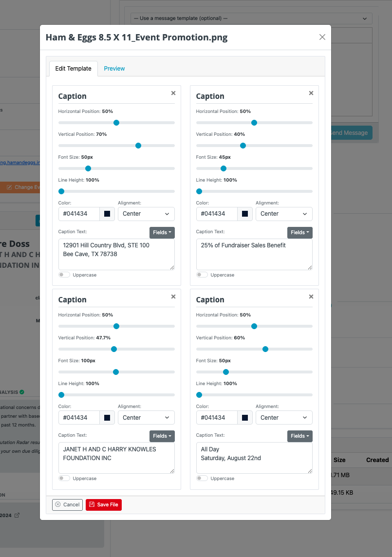Screen dimensions: 392x557
Task: Open Fields dropdown above the address caption text
Action: [x=162, y=232]
